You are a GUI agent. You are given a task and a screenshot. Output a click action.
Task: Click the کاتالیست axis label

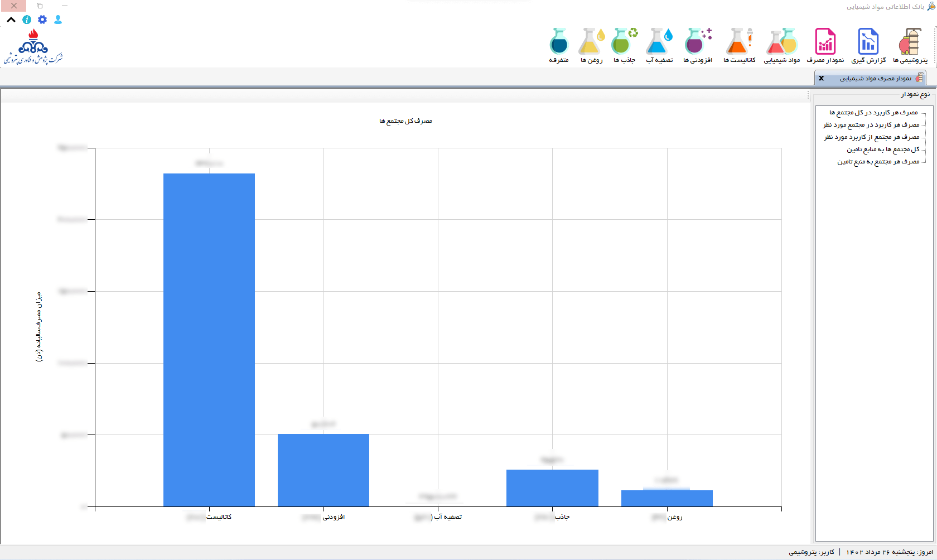tap(209, 517)
